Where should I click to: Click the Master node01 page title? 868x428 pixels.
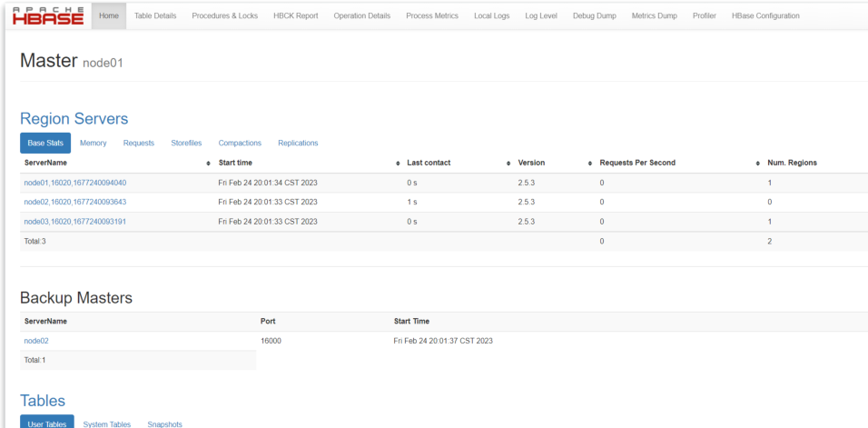pos(72,61)
